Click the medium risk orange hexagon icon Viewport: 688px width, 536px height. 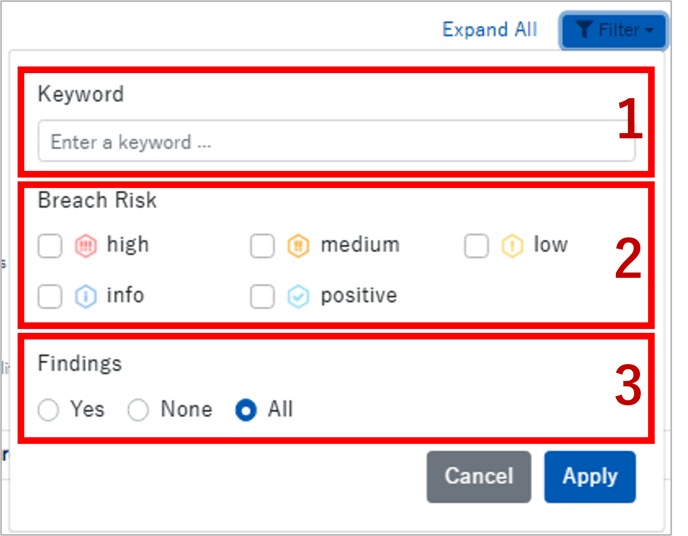(x=299, y=245)
